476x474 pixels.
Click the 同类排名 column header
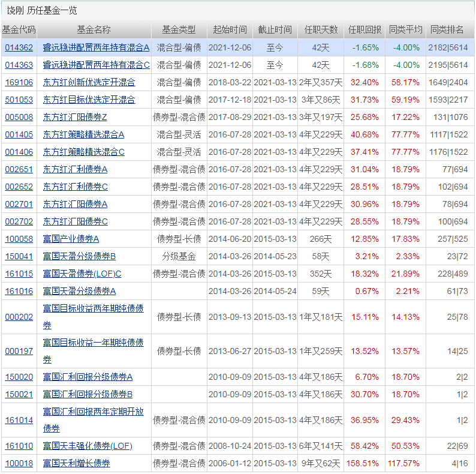coord(447,29)
